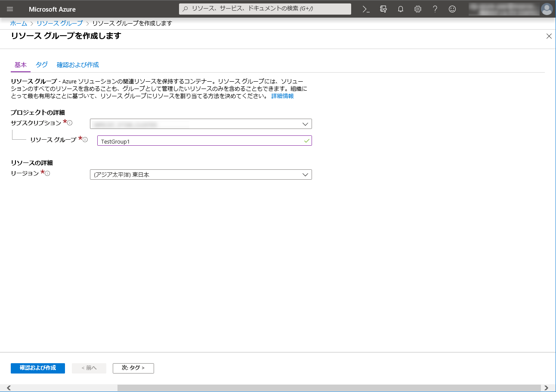Screen dimensions: 556x392
Task: Click the info icon beside サブスクリプション
Action: tap(70, 123)
